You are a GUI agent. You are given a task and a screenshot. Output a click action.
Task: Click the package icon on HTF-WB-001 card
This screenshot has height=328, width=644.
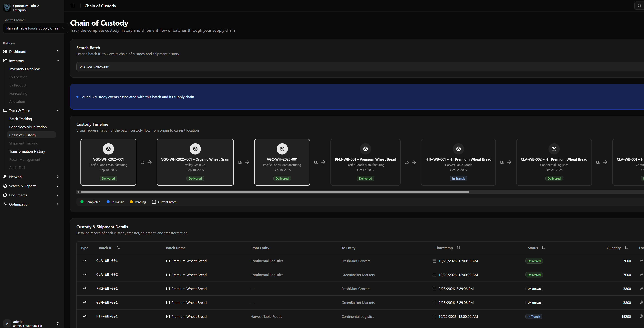(458, 149)
